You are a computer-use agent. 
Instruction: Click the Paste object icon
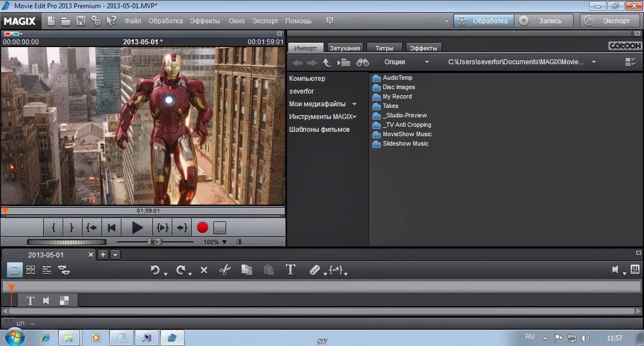point(269,270)
